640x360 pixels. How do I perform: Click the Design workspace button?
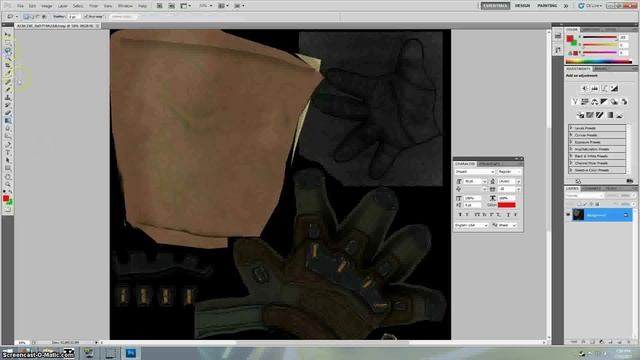522,6
